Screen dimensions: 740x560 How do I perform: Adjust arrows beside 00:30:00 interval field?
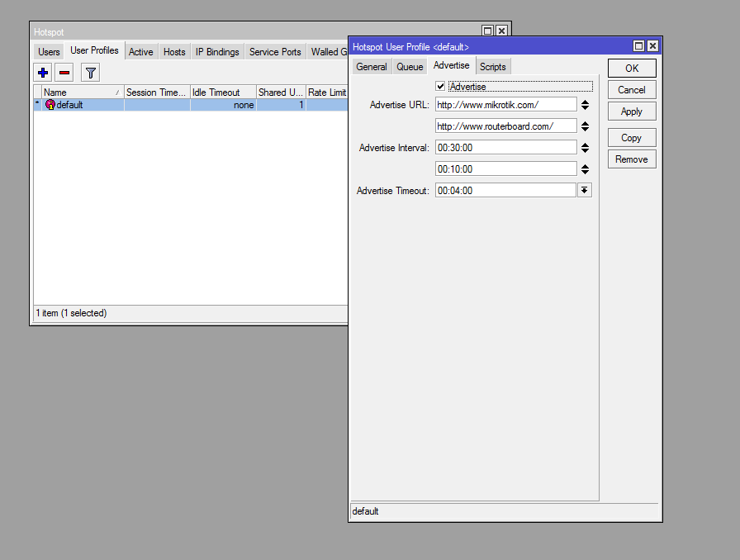pos(586,148)
